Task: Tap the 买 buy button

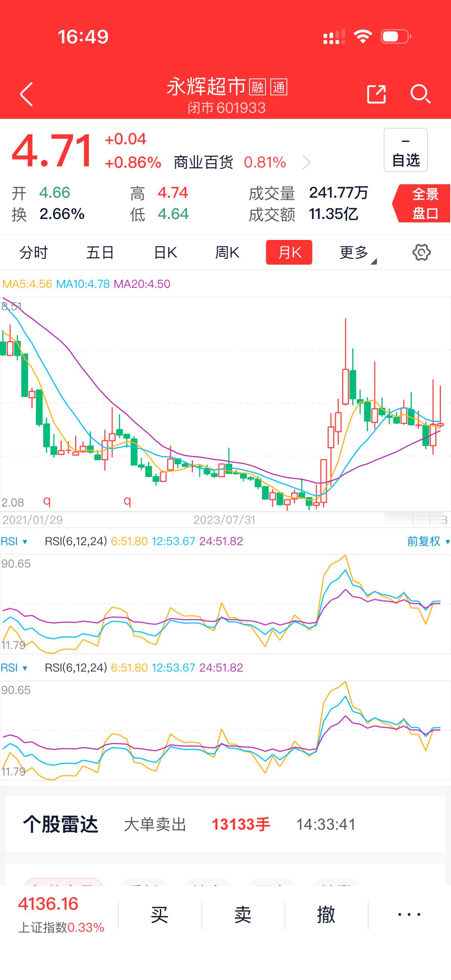Action: click(x=159, y=915)
